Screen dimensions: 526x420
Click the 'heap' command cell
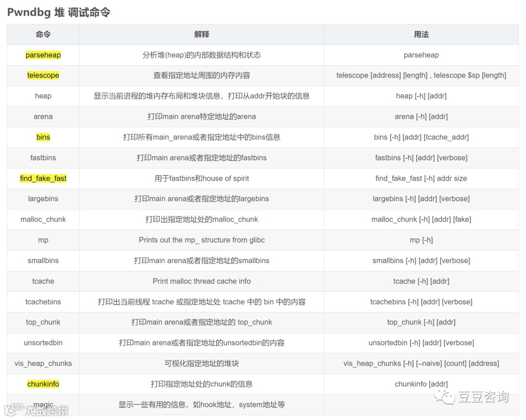[x=43, y=96]
